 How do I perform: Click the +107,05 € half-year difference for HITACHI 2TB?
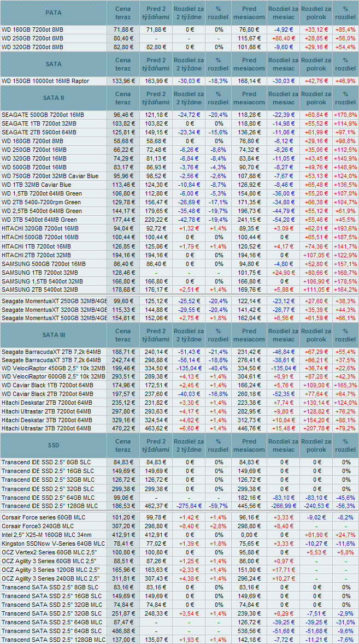(x=316, y=255)
